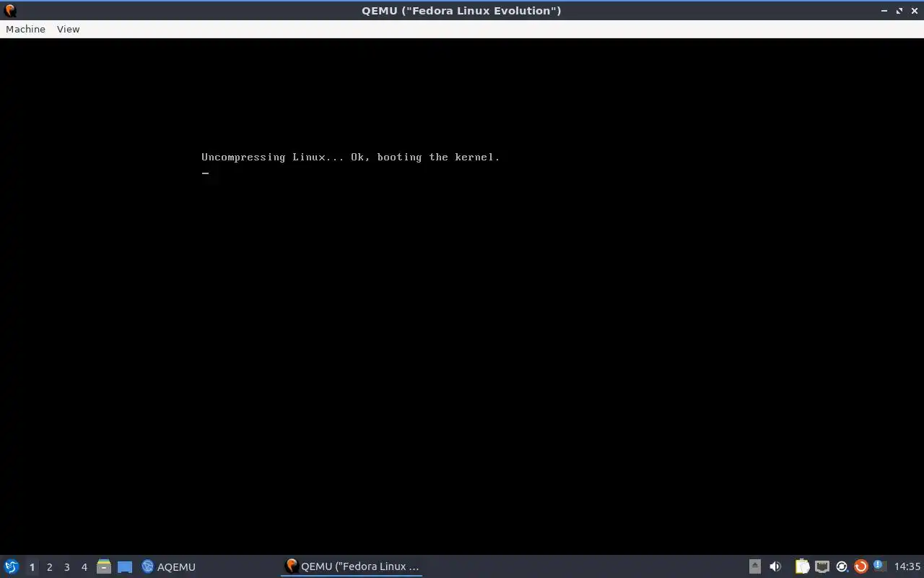Close the QEMU window
The width and height of the screenshot is (924, 578).
tap(915, 11)
